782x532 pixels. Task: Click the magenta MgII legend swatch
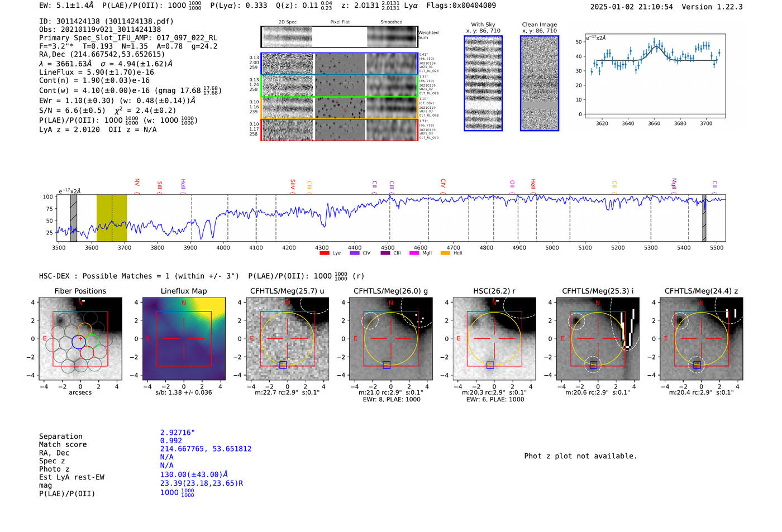point(414,253)
